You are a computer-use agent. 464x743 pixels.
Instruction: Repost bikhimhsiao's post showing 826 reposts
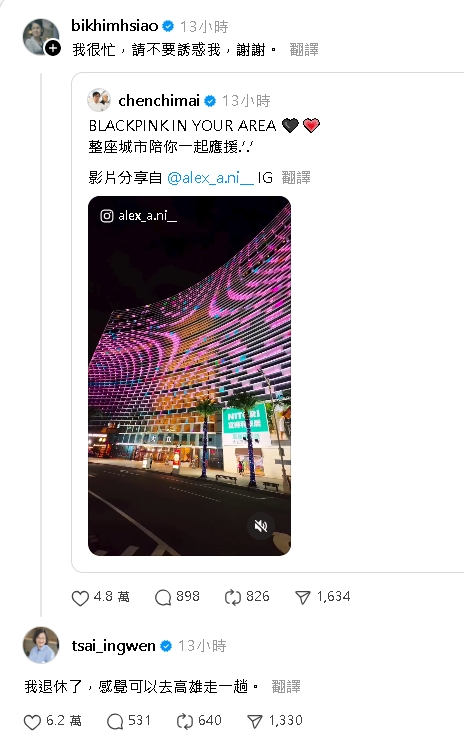click(x=233, y=598)
